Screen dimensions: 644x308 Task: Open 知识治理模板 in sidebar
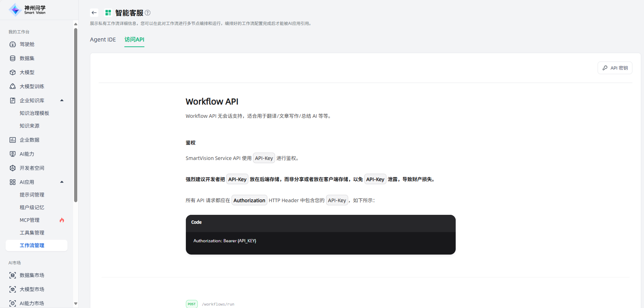34,113
